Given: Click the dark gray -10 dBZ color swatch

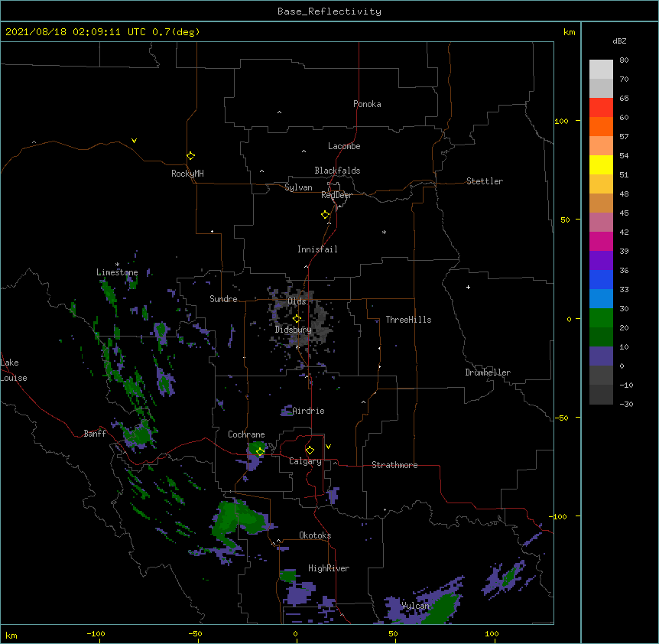Looking at the screenshot, I should tap(601, 395).
